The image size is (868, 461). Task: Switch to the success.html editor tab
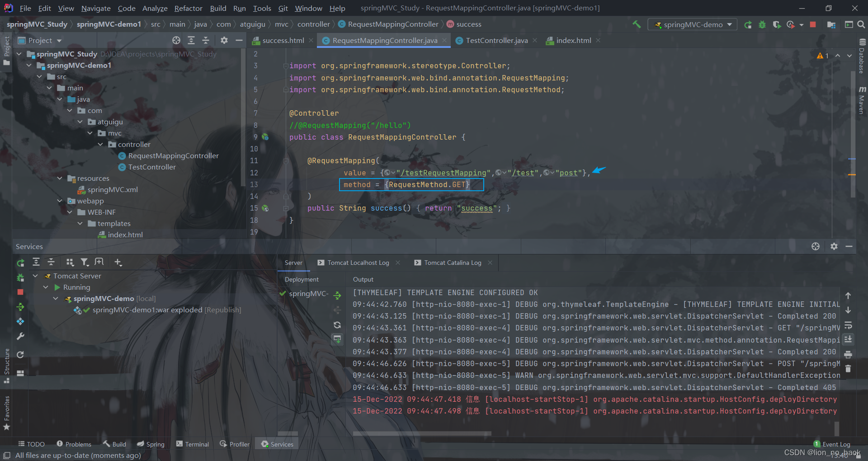tap(283, 40)
